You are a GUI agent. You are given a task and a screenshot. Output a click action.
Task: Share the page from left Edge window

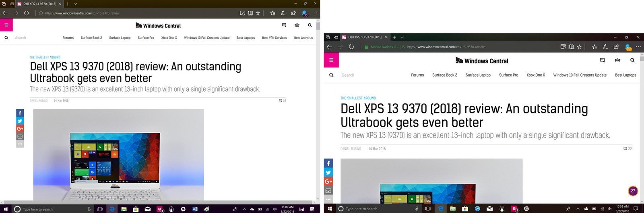[294, 13]
